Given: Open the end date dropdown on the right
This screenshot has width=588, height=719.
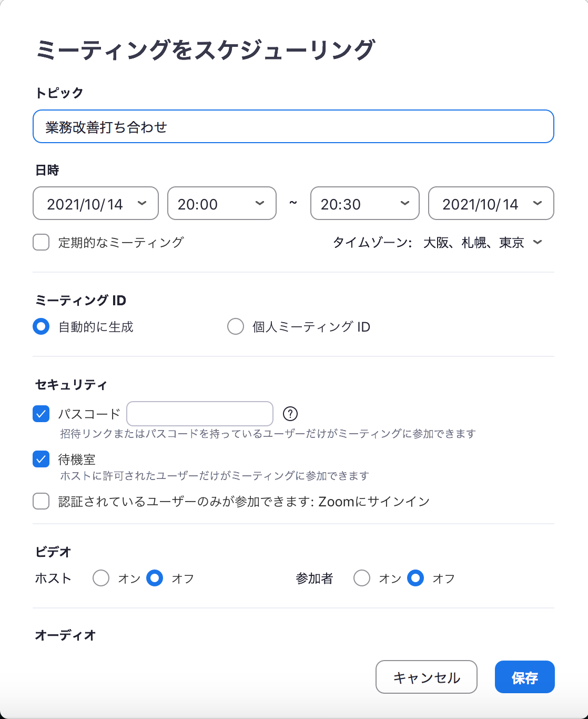Looking at the screenshot, I should tap(491, 203).
